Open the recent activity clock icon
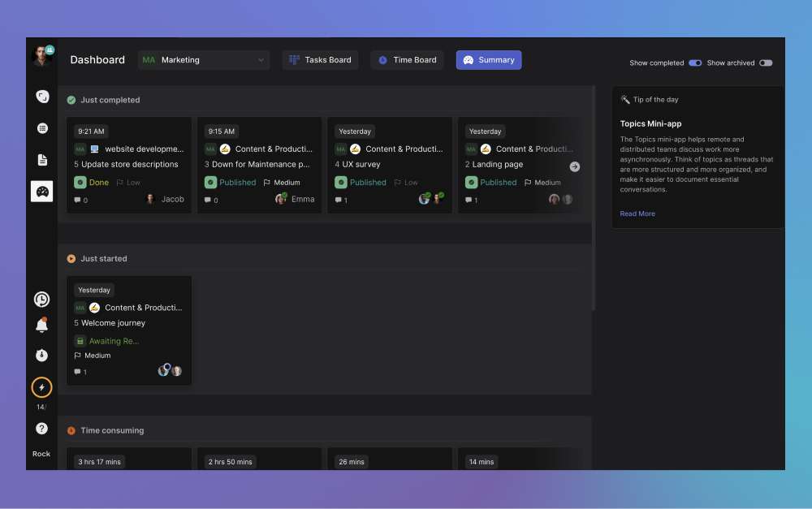This screenshot has height=509, width=812. [x=41, y=300]
